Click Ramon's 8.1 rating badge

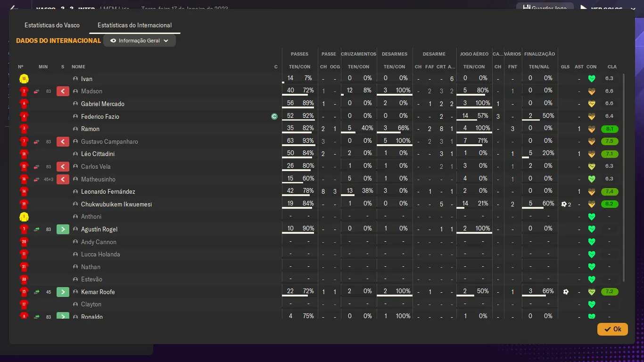click(610, 129)
